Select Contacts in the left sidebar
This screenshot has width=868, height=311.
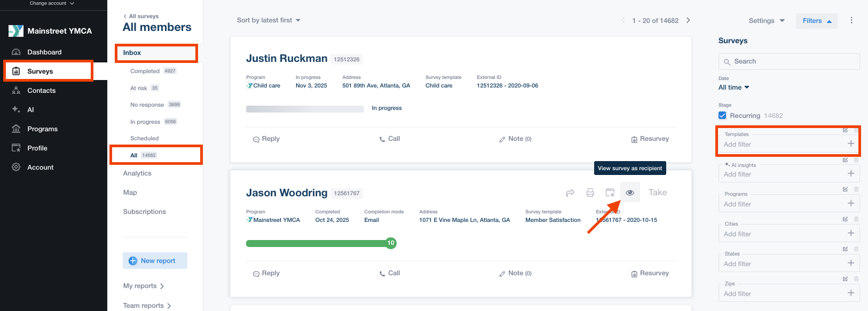41,91
